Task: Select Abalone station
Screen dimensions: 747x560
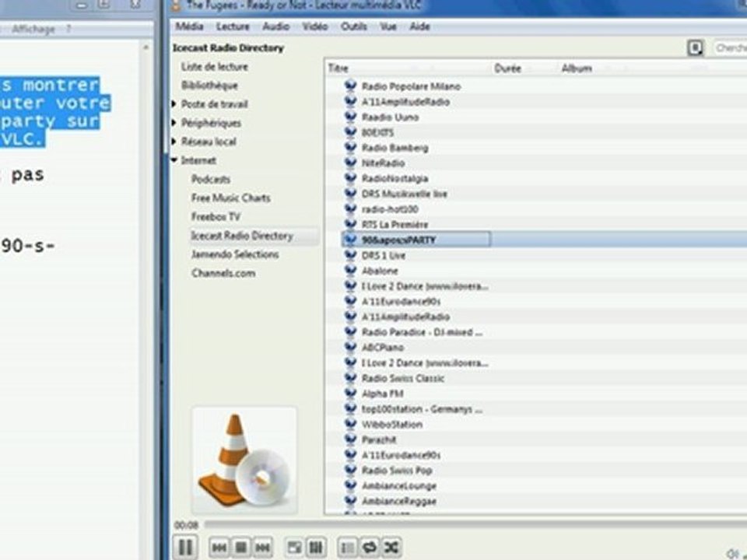Action: click(x=380, y=271)
